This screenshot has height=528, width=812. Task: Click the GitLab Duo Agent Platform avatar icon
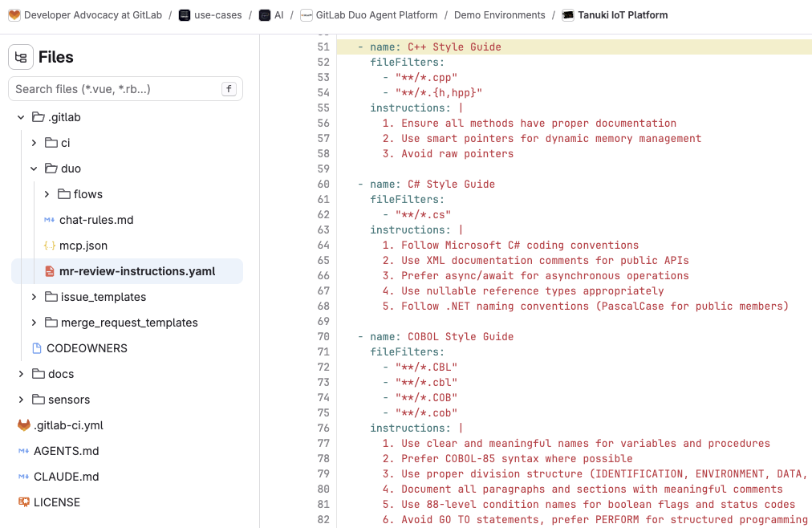point(307,15)
